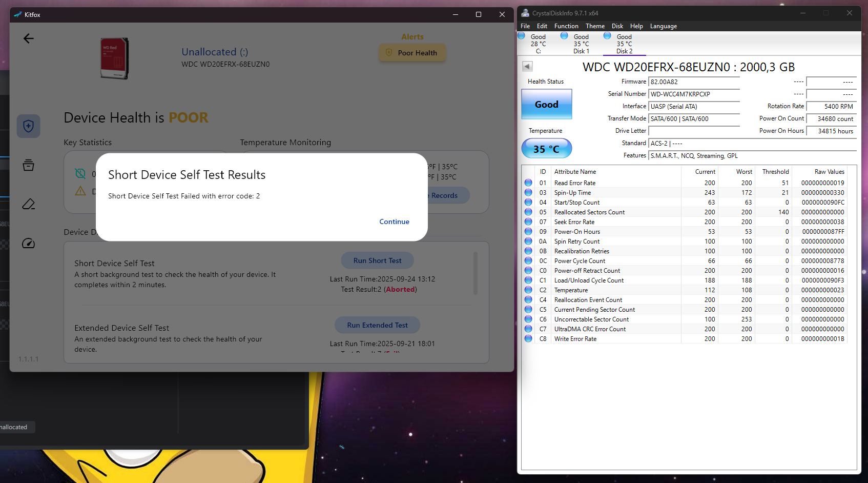Viewport: 868px width, 483px height.
Task: Click the Interface field UASP (Serial ATA)
Action: 694,107
